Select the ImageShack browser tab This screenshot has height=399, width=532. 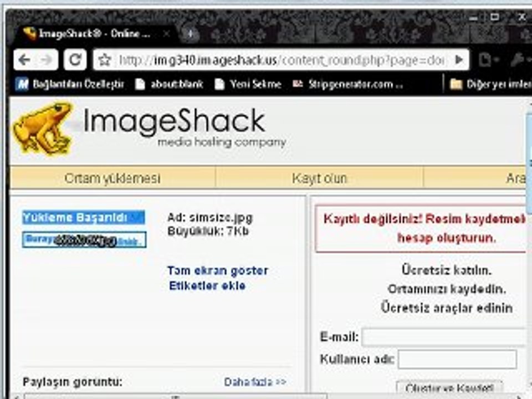point(94,34)
